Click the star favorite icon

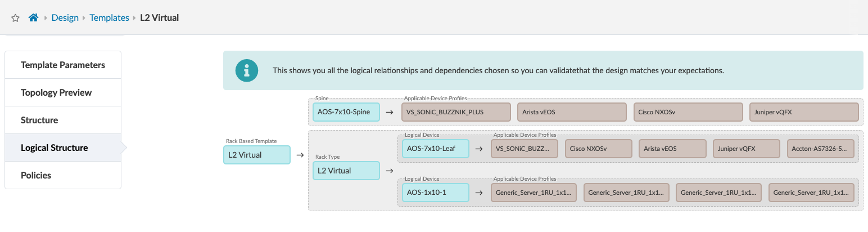click(16, 18)
